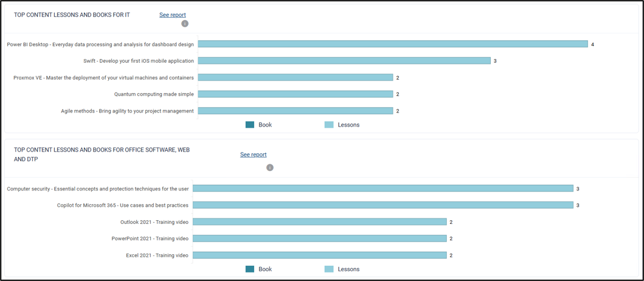Click the Book legend text in IT chart
The width and height of the screenshot is (644, 281).
coord(265,125)
